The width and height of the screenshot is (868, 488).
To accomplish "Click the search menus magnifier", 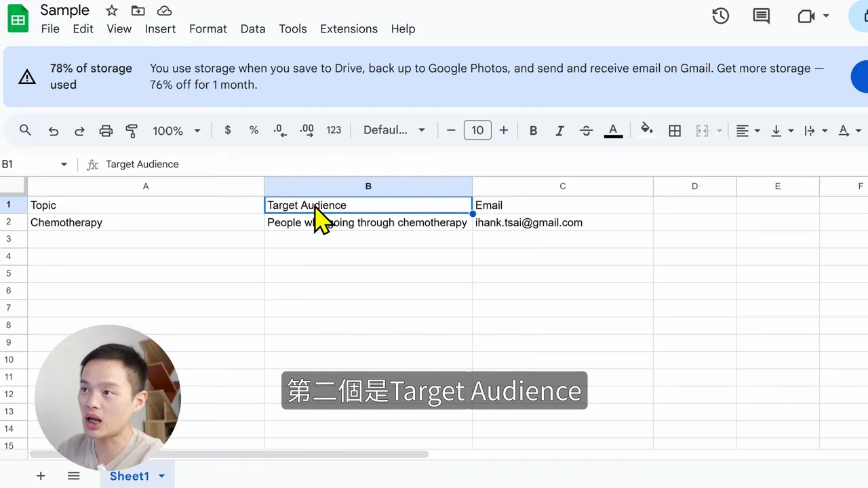I will click(25, 130).
